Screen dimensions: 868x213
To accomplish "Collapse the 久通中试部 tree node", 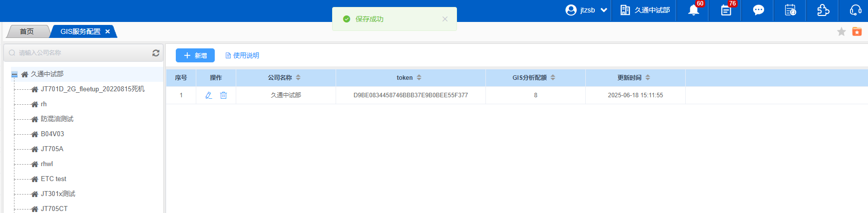I will pos(14,74).
